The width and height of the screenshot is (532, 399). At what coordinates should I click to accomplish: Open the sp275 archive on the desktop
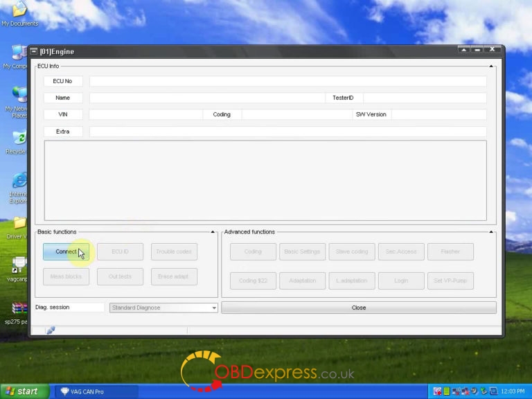[19, 308]
